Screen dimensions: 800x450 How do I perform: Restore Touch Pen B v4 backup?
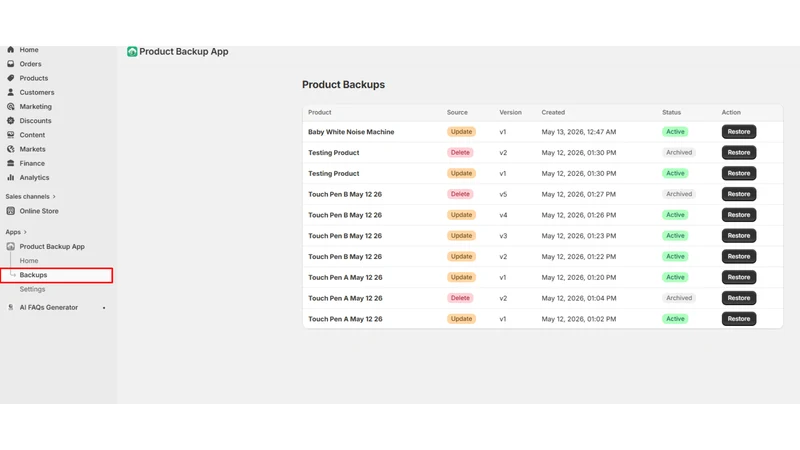739,215
